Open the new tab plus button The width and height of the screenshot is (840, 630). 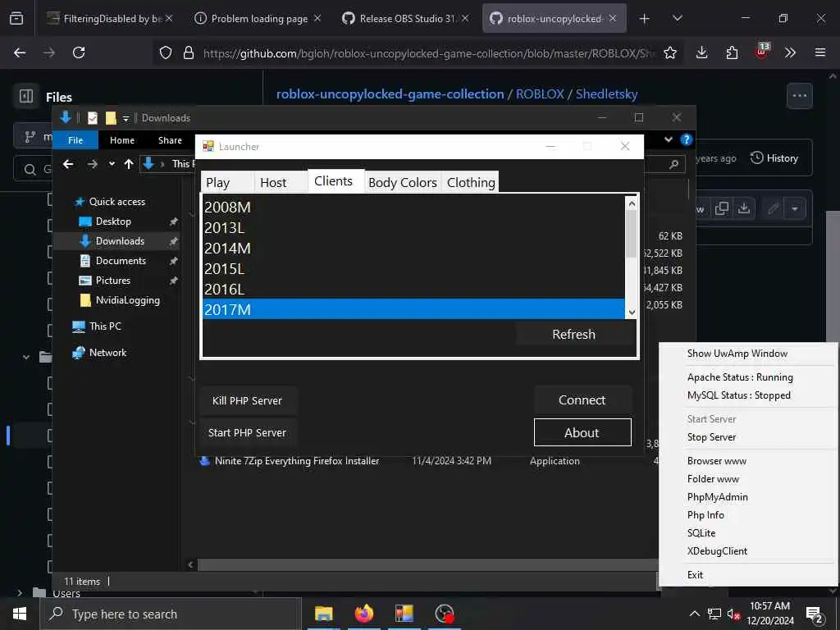coord(645,19)
